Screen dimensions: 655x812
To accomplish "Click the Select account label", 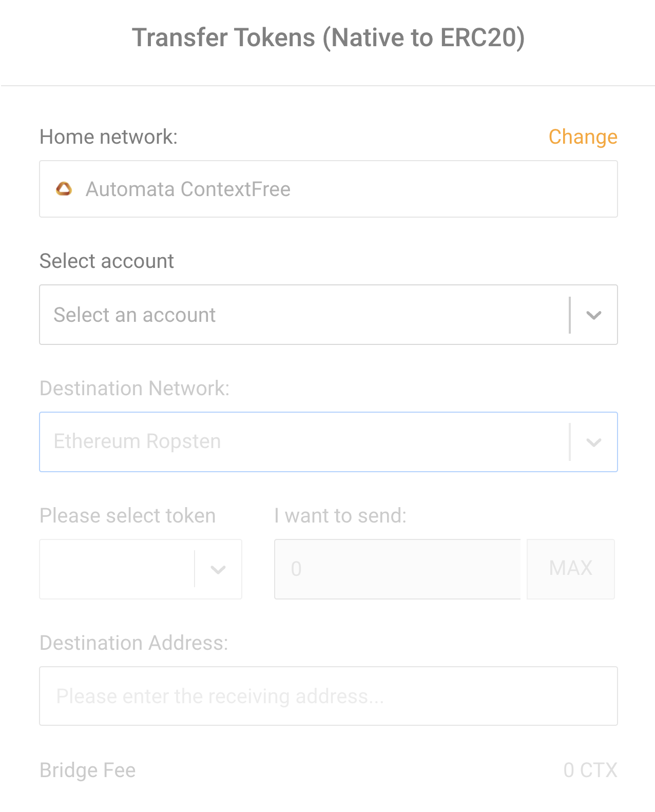I will [x=107, y=261].
